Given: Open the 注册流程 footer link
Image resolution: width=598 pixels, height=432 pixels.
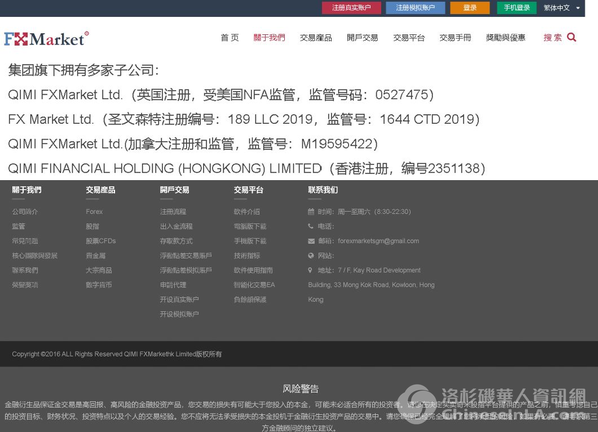Looking at the screenshot, I should [x=173, y=212].
